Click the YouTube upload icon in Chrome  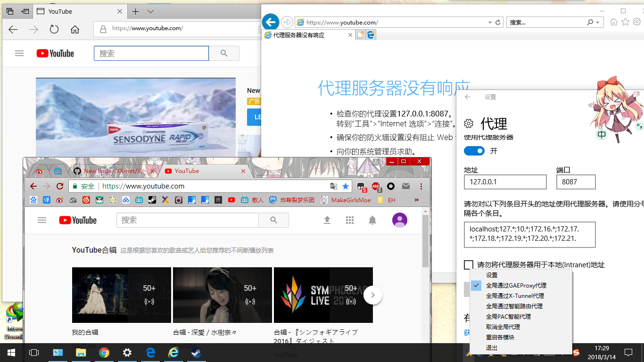(x=327, y=220)
